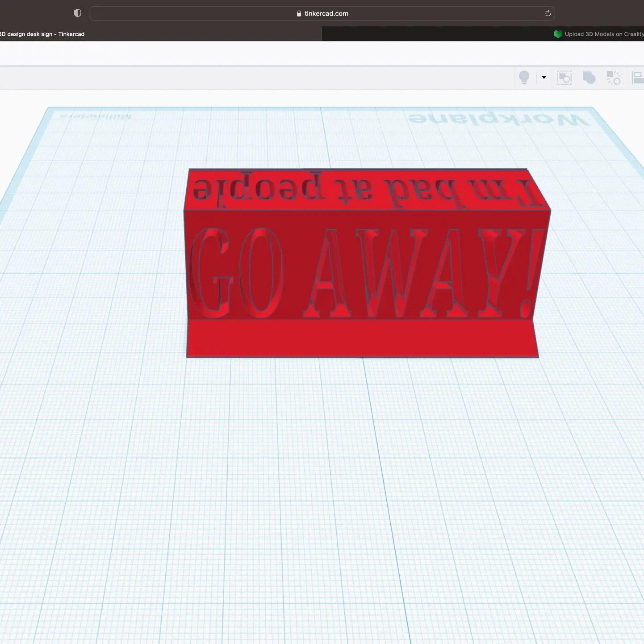Click the Ungroup separated-shapes icon
644x644 pixels.
(613, 78)
